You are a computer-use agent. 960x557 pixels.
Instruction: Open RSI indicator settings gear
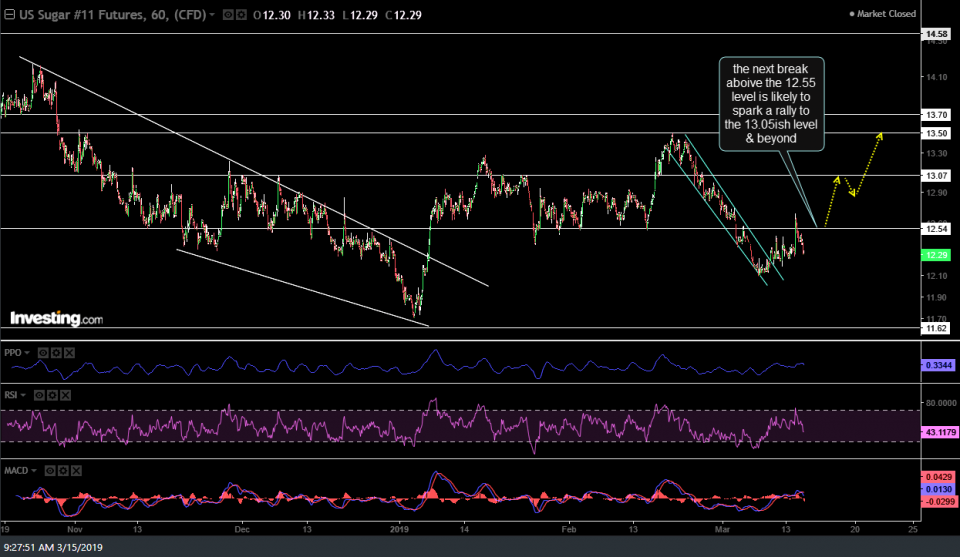[x=52, y=396]
